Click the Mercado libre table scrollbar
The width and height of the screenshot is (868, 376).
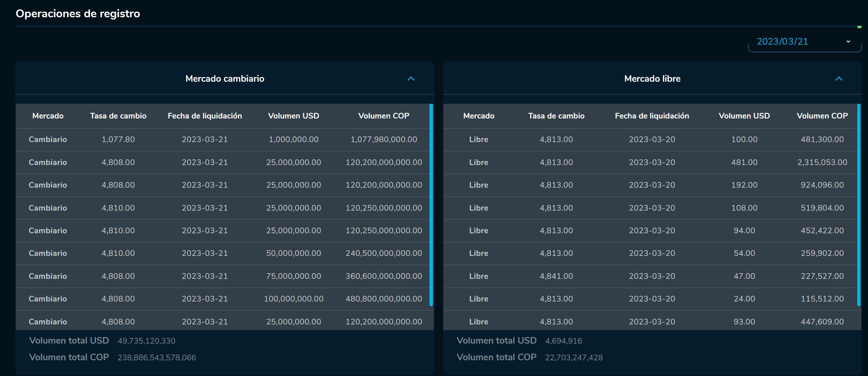point(859,205)
